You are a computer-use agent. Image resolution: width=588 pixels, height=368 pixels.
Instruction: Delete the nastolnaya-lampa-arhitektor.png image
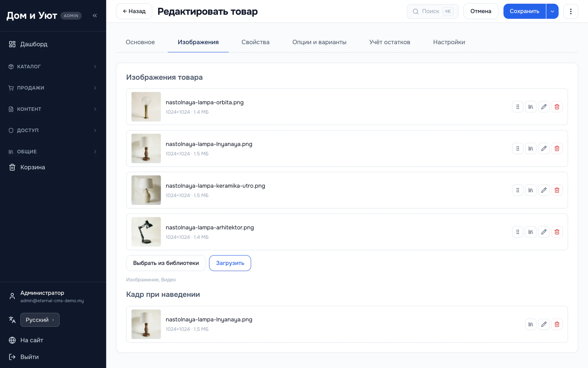tap(557, 232)
